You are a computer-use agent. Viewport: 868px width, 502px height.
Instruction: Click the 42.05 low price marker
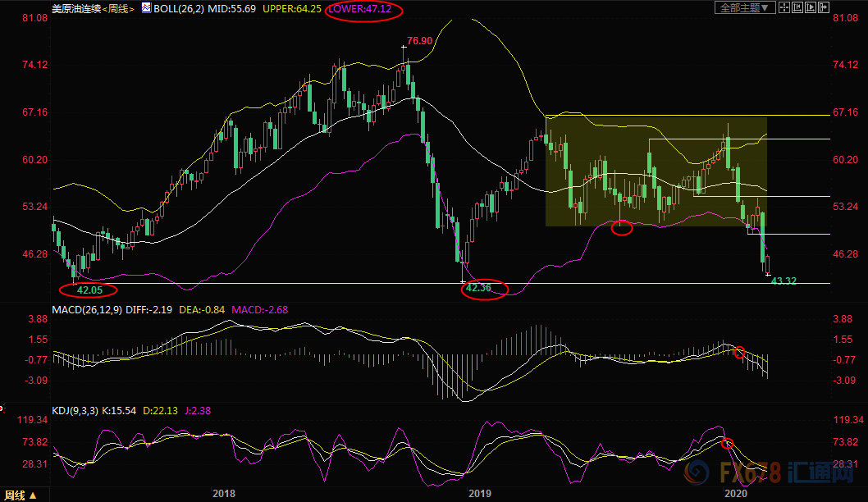pos(88,290)
